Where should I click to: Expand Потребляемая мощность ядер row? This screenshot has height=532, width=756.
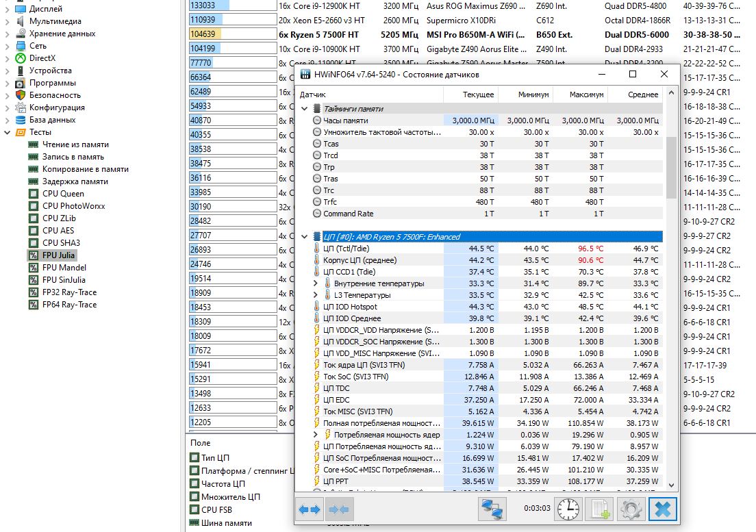point(316,435)
